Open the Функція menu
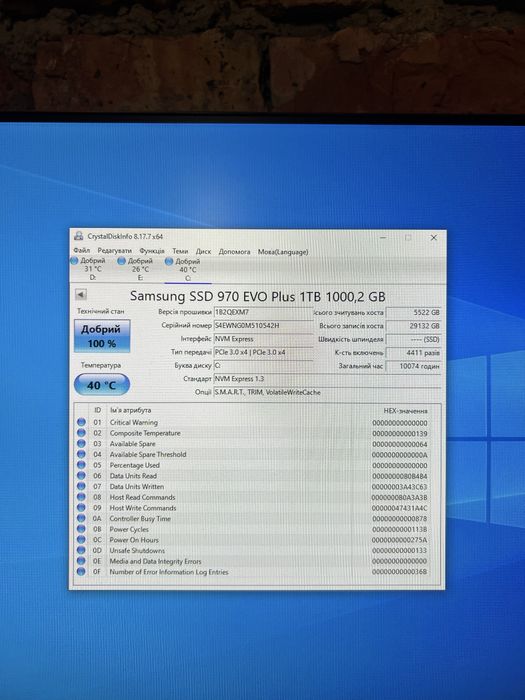Screen dimensions: 525x700 point(152,251)
